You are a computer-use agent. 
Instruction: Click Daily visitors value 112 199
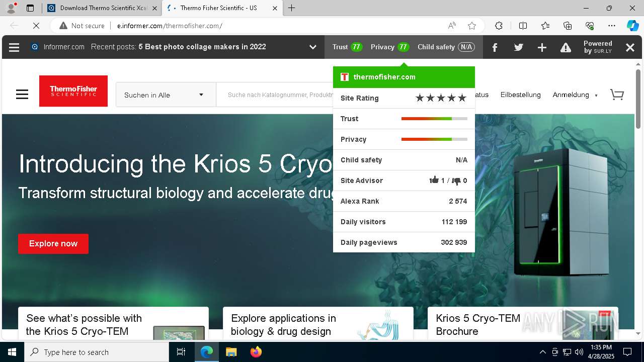coord(454,222)
